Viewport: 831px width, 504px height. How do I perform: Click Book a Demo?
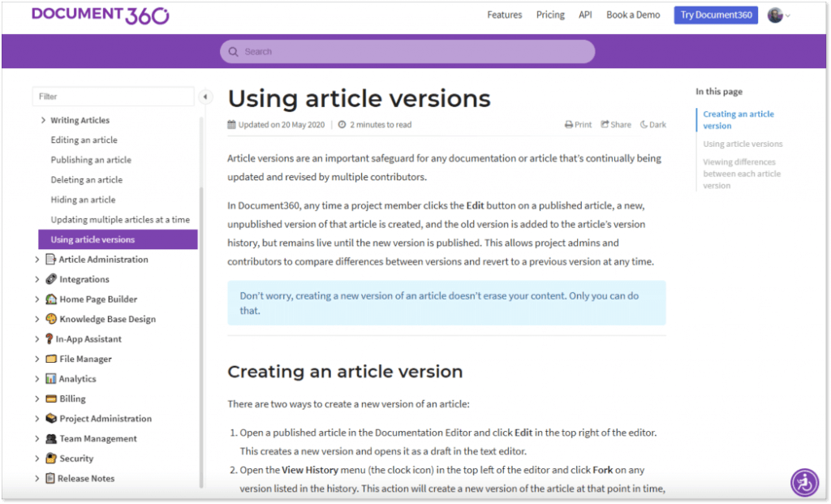633,14
